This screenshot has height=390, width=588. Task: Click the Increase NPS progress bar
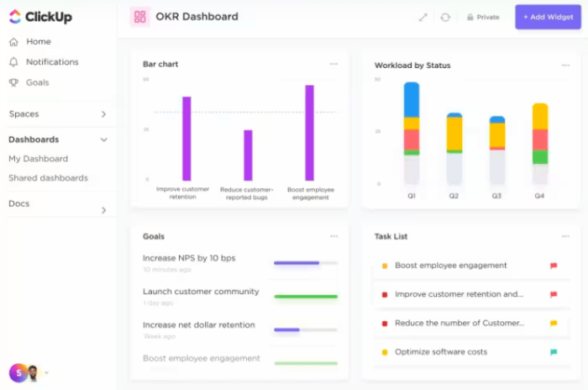306,263
